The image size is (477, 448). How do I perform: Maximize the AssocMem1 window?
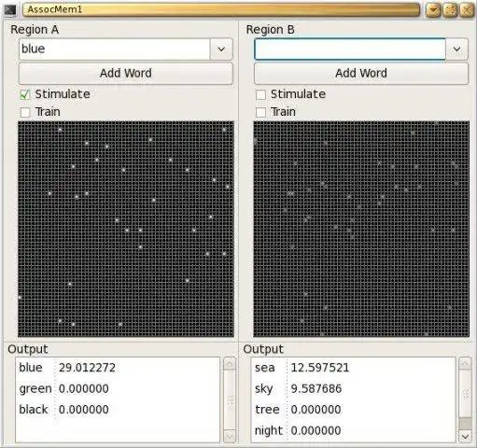pyautogui.click(x=450, y=10)
